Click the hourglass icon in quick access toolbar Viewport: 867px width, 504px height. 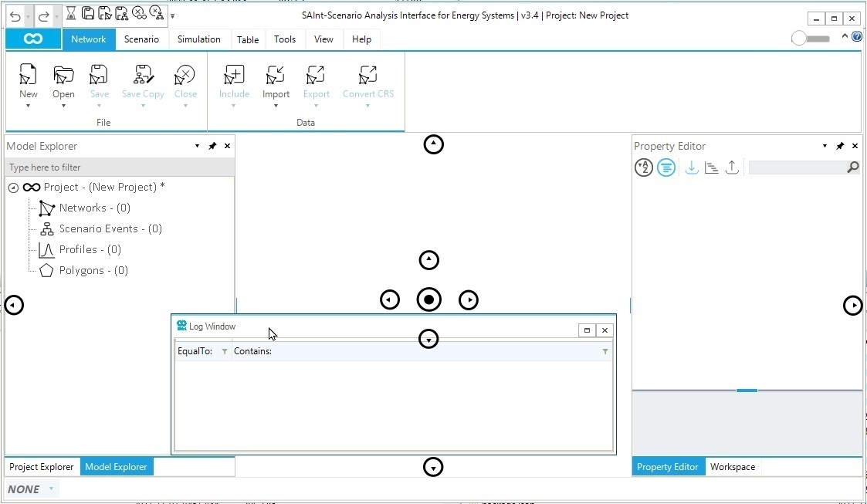pyautogui.click(x=70, y=13)
